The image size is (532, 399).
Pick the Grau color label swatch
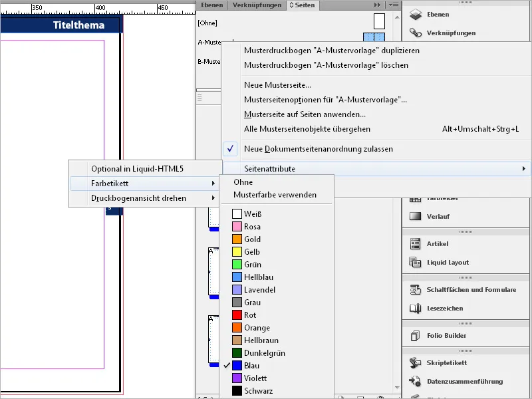pyautogui.click(x=237, y=303)
